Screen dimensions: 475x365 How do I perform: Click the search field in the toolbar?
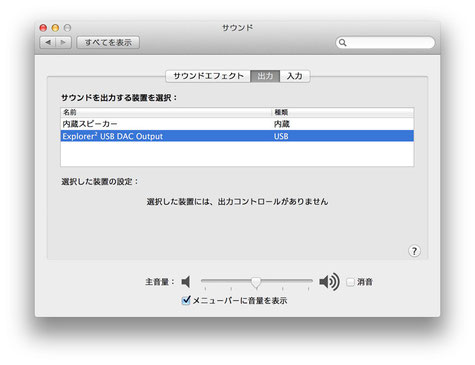click(x=385, y=43)
